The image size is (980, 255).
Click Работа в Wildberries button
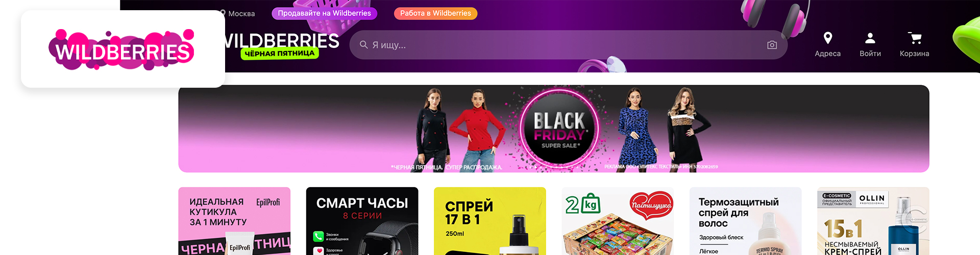(435, 13)
